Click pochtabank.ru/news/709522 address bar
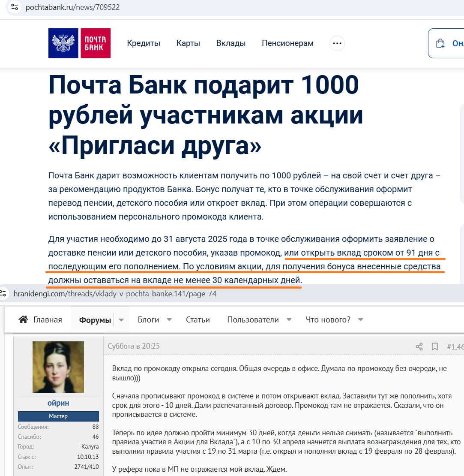 click(73, 7)
